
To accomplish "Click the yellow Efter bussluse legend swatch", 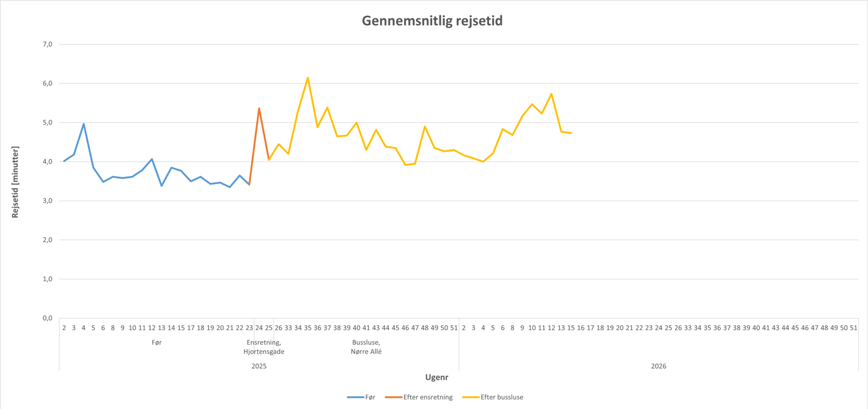I will click(x=471, y=397).
